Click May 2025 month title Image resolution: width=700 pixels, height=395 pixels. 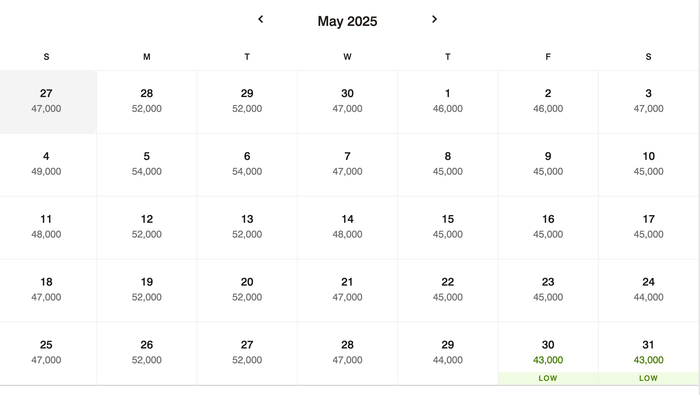[x=347, y=21]
